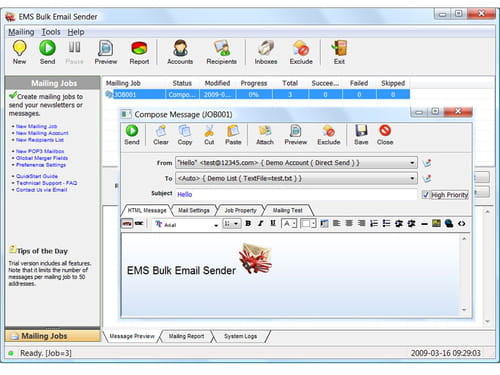Click the New mailing job lightbulb icon
The height and width of the screenshot is (375, 500).
click(x=19, y=52)
